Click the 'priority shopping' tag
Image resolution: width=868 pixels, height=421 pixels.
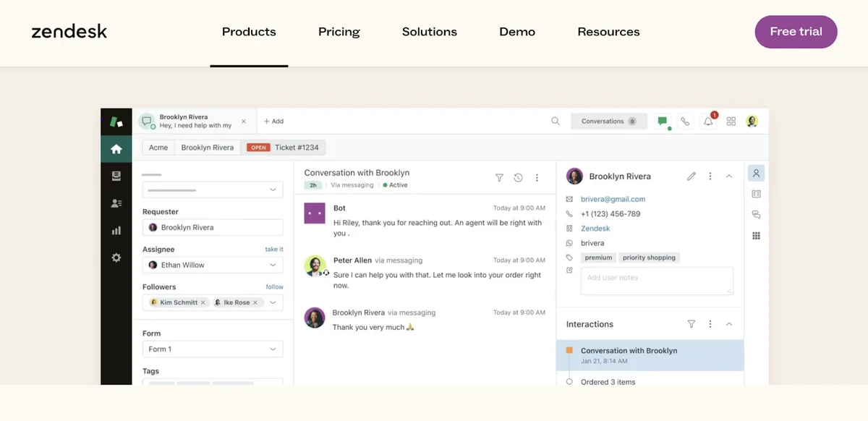(649, 258)
